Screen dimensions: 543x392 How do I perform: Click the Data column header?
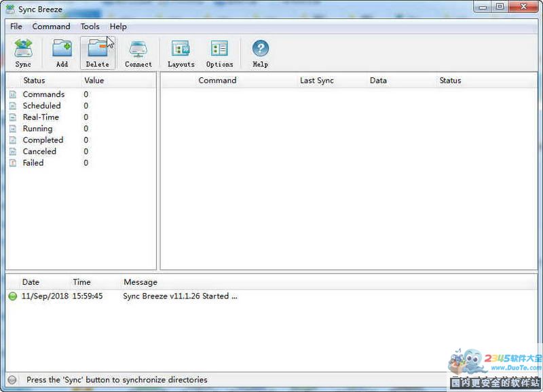378,80
